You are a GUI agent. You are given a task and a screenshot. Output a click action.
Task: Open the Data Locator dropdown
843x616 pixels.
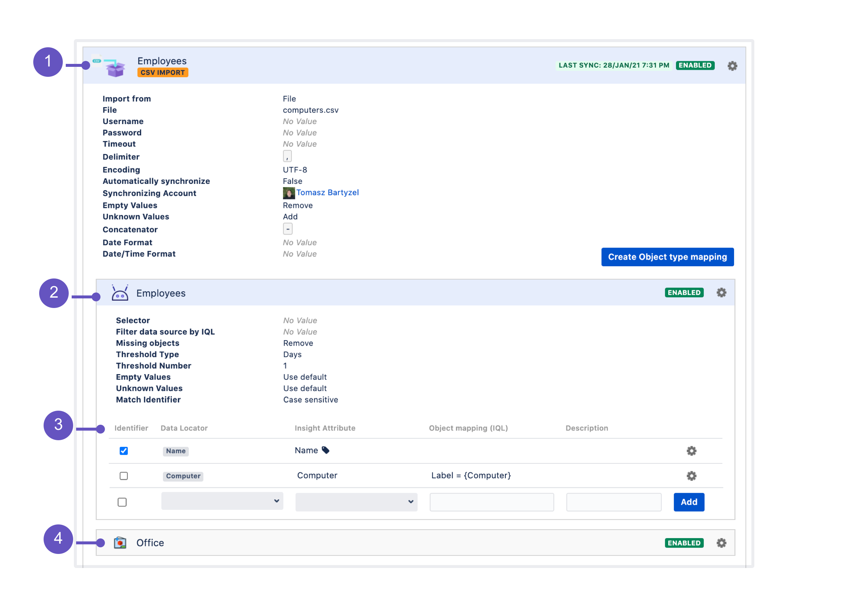[x=222, y=501]
